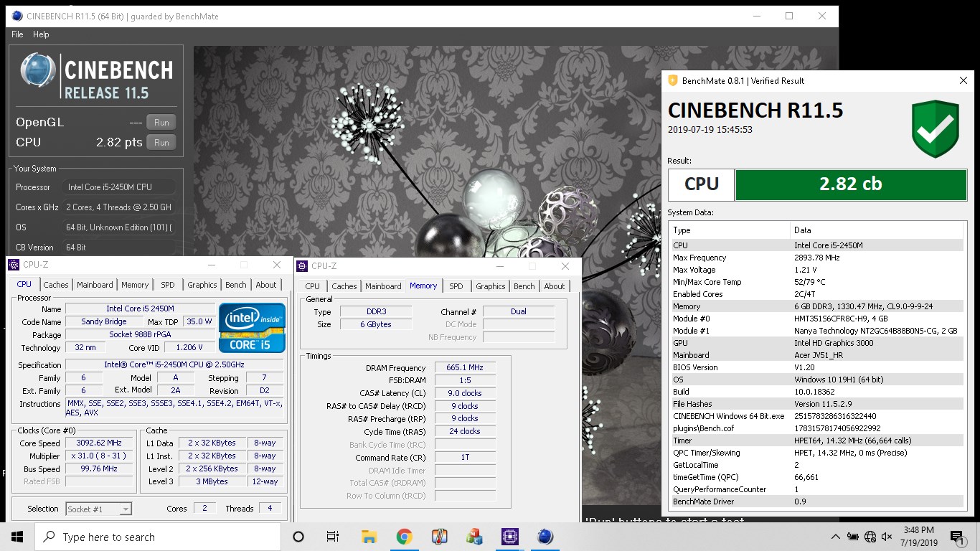
Task: Open Task View on the taskbar
Action: [333, 537]
